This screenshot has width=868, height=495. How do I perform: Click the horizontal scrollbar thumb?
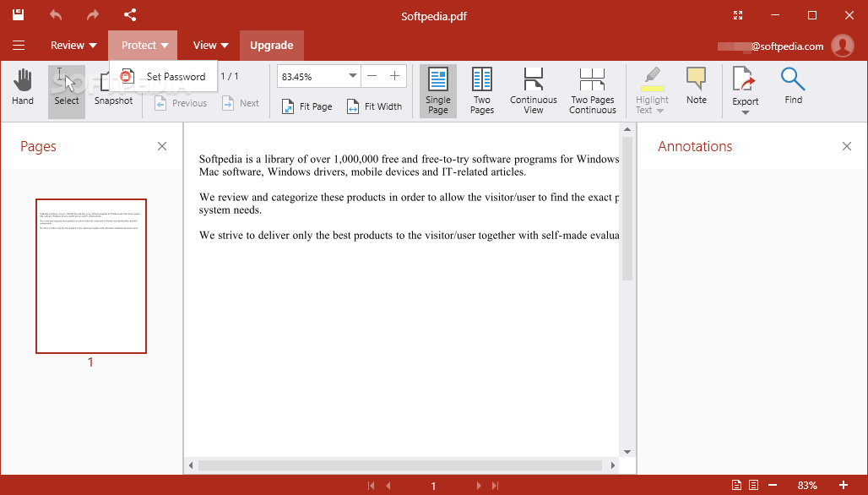pyautogui.click(x=399, y=465)
